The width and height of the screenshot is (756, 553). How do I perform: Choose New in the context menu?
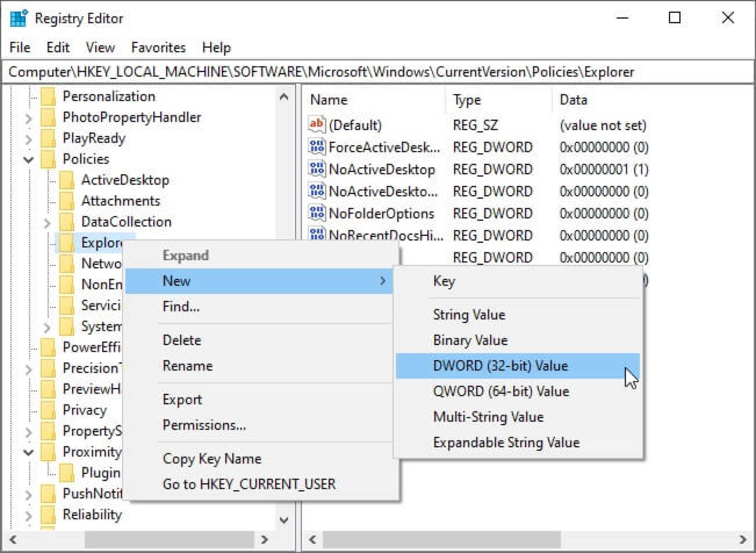259,281
